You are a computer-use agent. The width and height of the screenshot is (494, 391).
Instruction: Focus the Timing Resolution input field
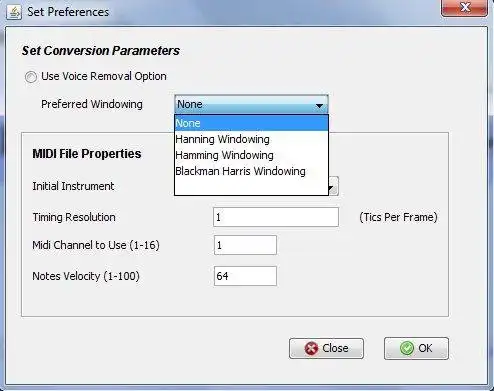click(276, 217)
